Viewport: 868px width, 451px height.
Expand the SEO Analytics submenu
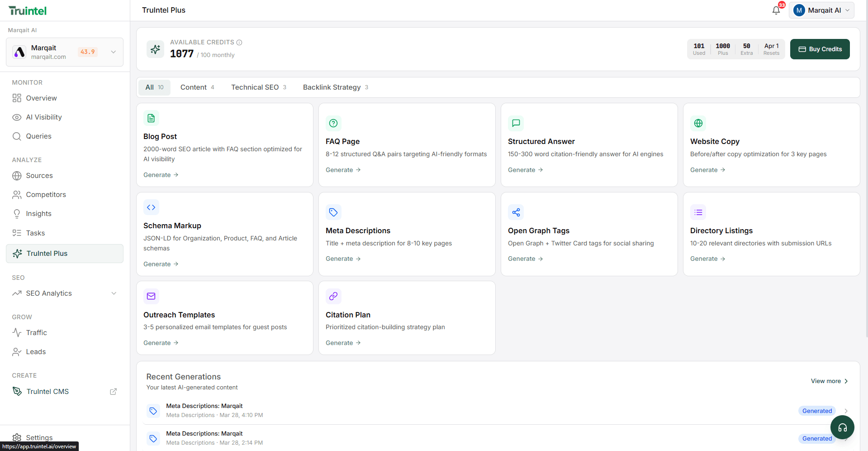[114, 293]
